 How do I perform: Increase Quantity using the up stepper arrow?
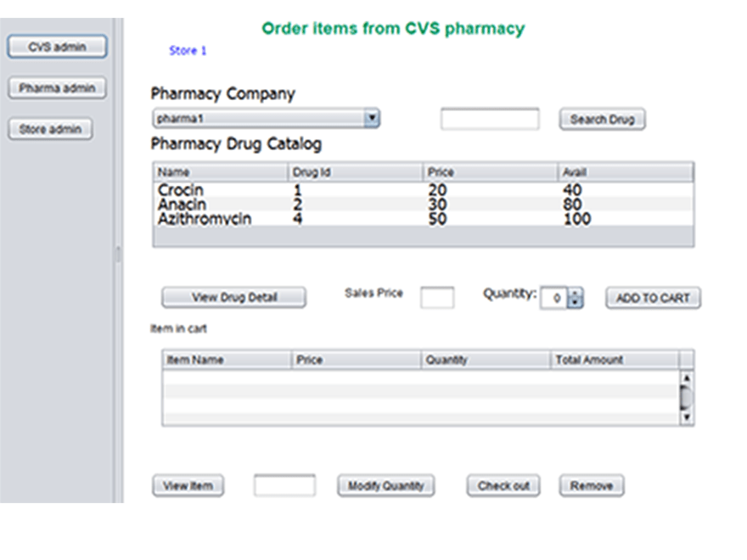click(x=574, y=293)
